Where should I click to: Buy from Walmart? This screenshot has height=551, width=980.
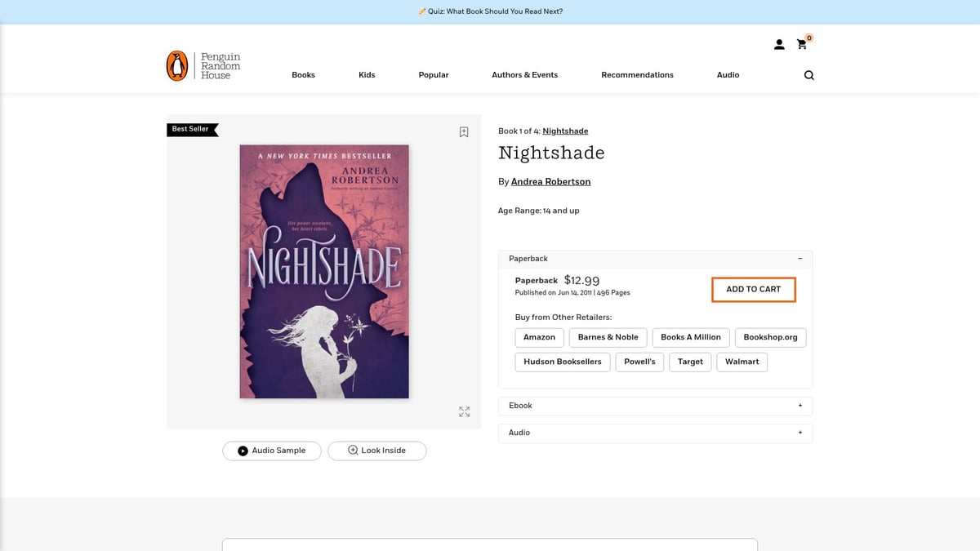pyautogui.click(x=742, y=362)
